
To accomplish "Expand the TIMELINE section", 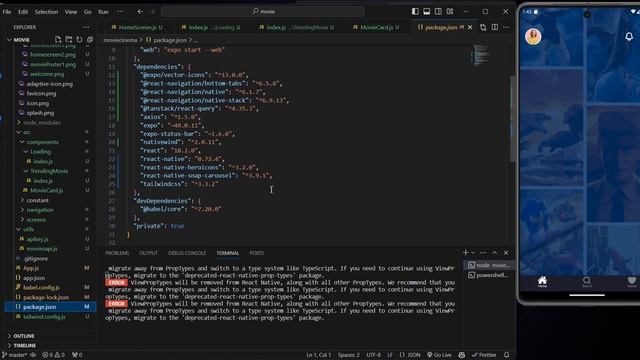I will [x=24, y=345].
